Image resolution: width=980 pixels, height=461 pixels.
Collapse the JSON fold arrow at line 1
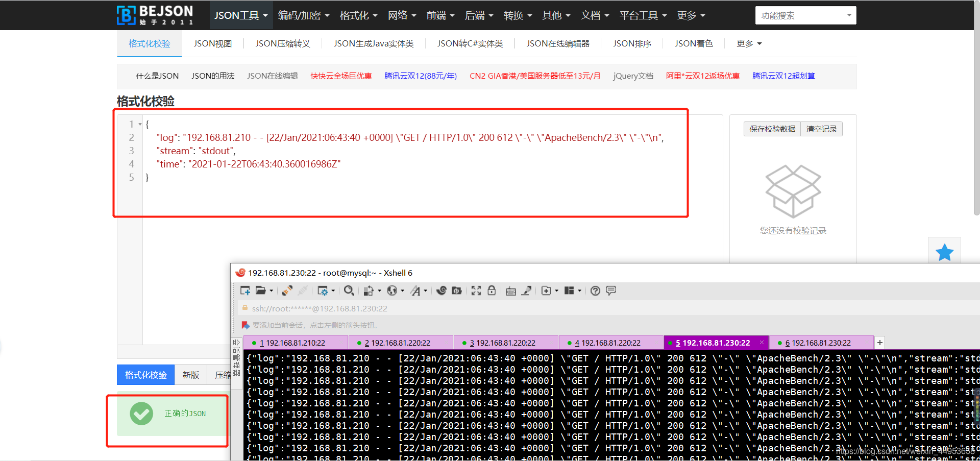140,124
